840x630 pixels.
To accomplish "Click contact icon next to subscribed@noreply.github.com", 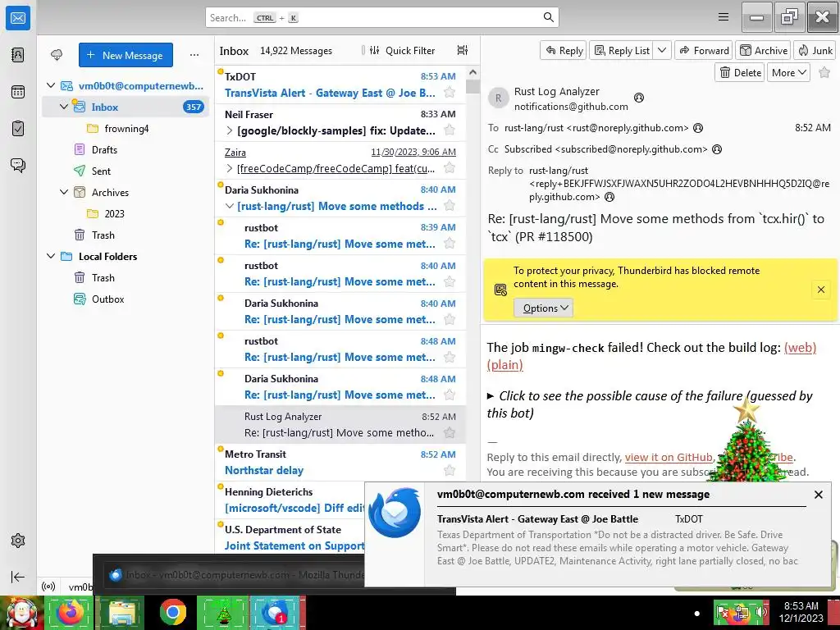I will tap(717, 149).
